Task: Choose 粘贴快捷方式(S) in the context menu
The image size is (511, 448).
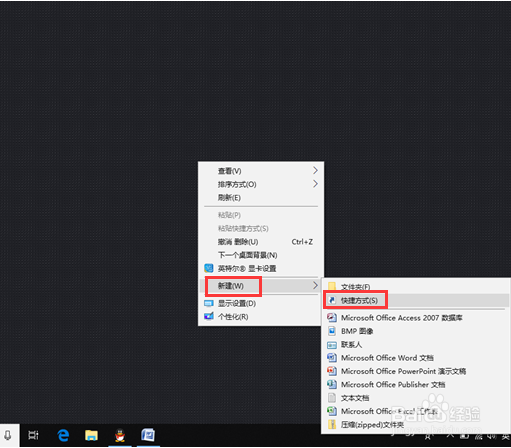Action: [261, 228]
